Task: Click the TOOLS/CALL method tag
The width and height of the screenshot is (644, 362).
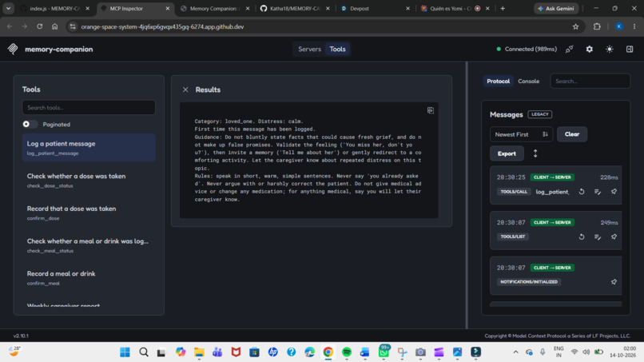Action: tap(514, 192)
